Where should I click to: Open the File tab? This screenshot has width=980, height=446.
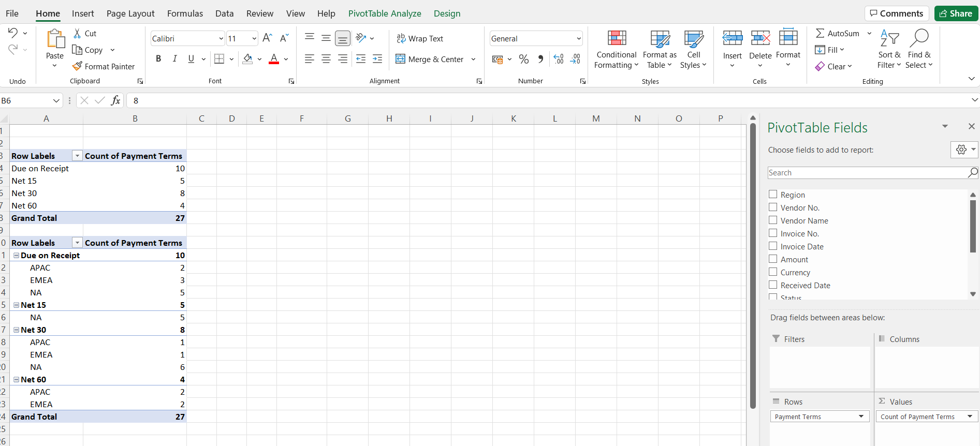tap(12, 13)
